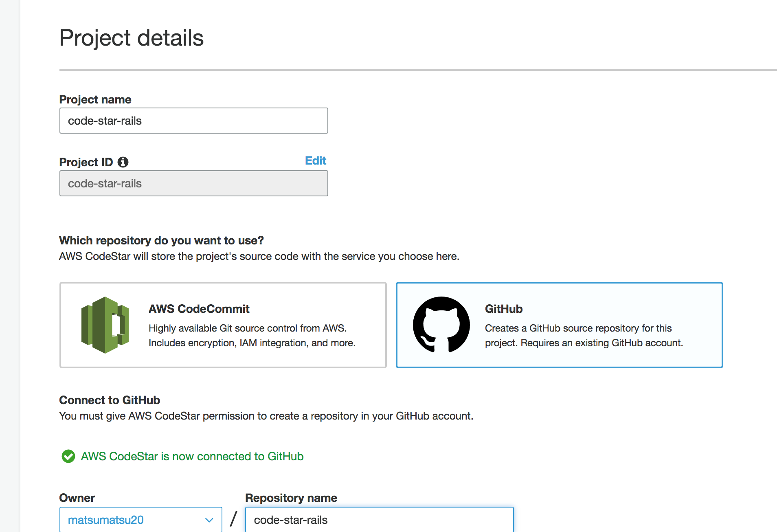
Task: Expand the matsumatsu20 owner selector
Action: (x=140, y=520)
